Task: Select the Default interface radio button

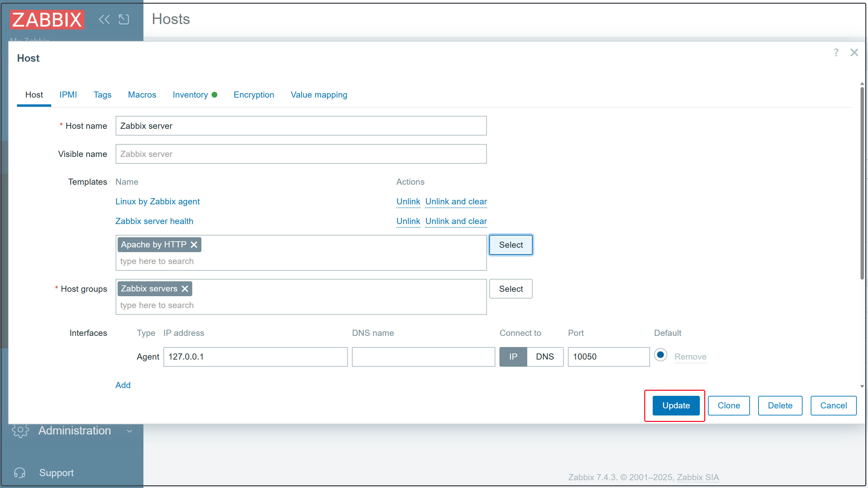Action: click(660, 355)
